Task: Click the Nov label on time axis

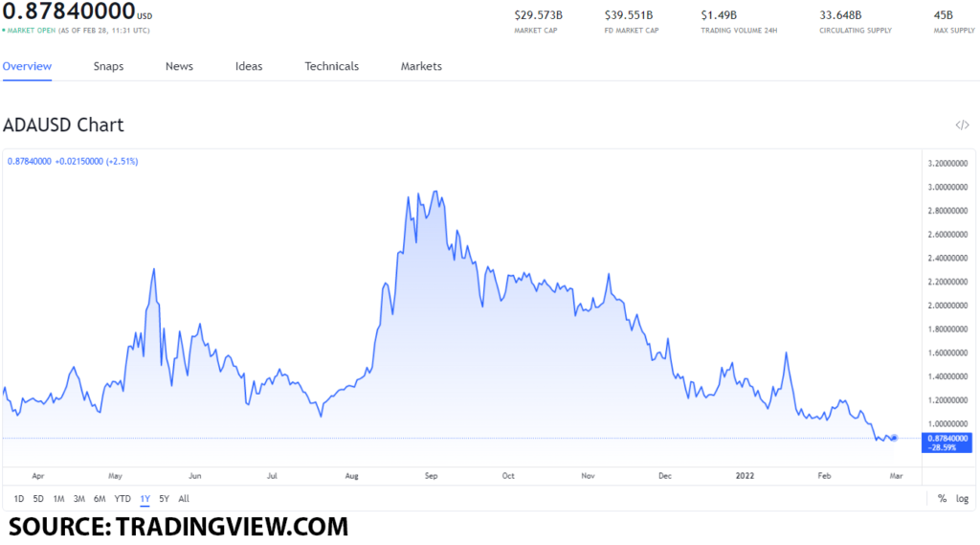Action: pyautogui.click(x=588, y=476)
